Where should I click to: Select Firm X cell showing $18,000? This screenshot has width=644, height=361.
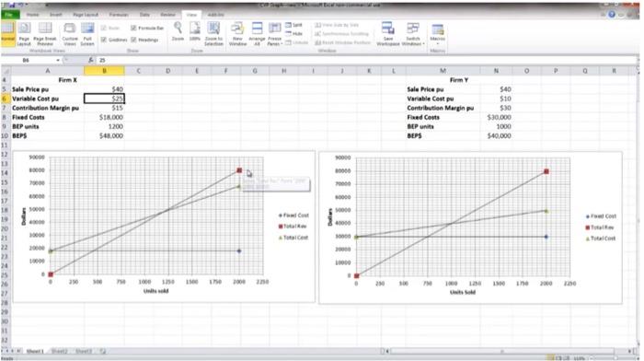(104, 117)
